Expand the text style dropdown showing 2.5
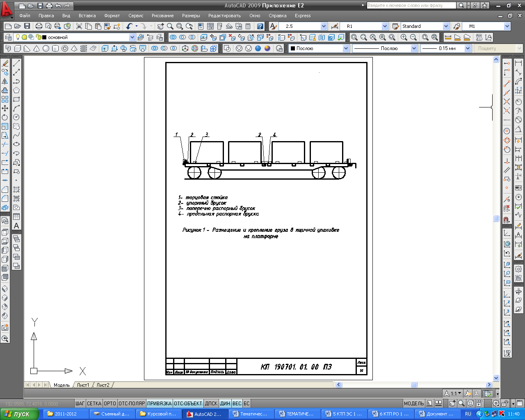The image size is (525, 420). point(324,26)
